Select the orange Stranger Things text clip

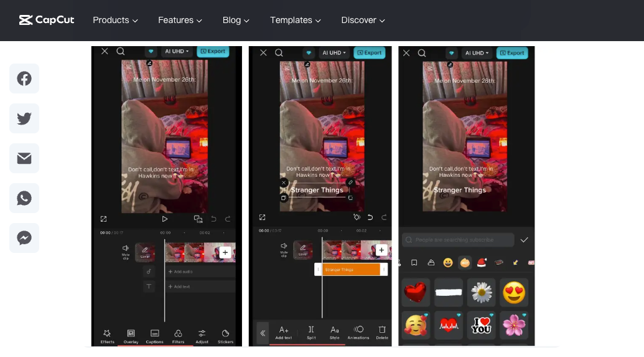(351, 269)
